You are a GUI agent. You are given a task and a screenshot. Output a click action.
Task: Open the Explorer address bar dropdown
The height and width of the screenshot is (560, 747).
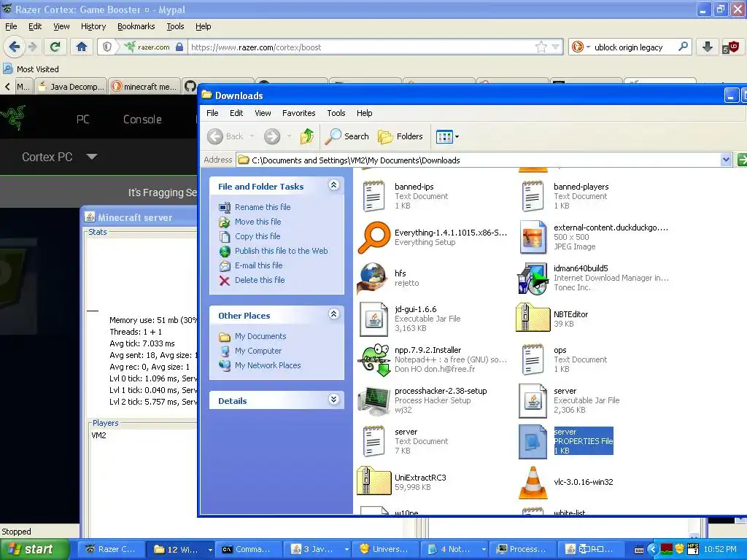tap(726, 160)
